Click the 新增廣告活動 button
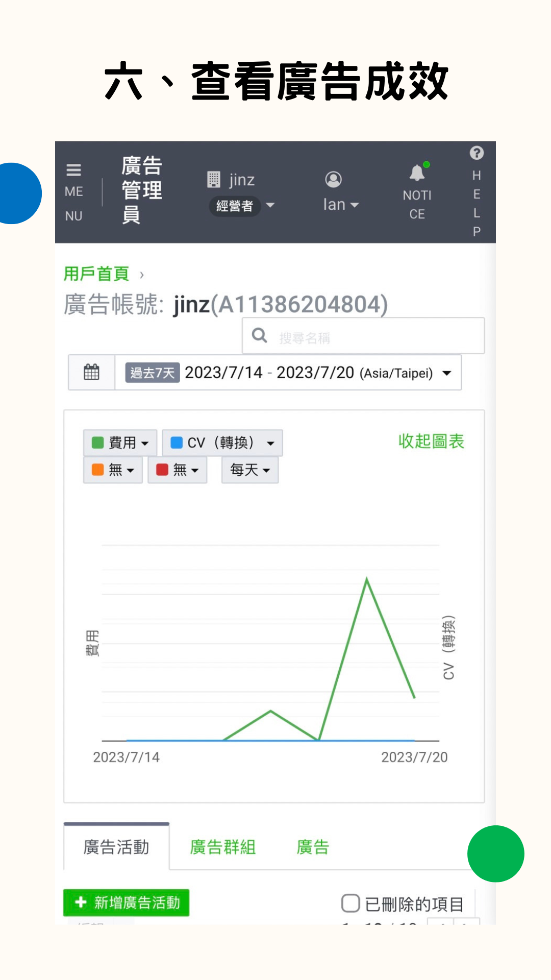The width and height of the screenshot is (551, 980). click(126, 902)
